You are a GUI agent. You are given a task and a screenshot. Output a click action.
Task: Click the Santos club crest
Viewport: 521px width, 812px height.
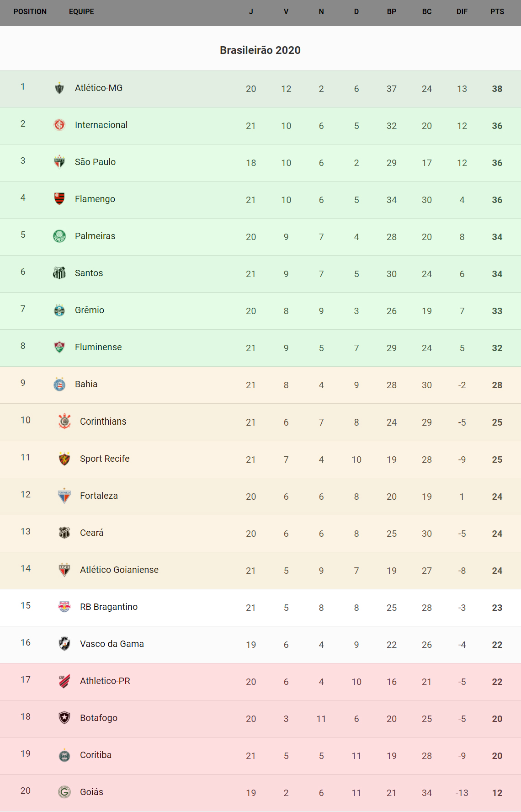click(x=59, y=273)
